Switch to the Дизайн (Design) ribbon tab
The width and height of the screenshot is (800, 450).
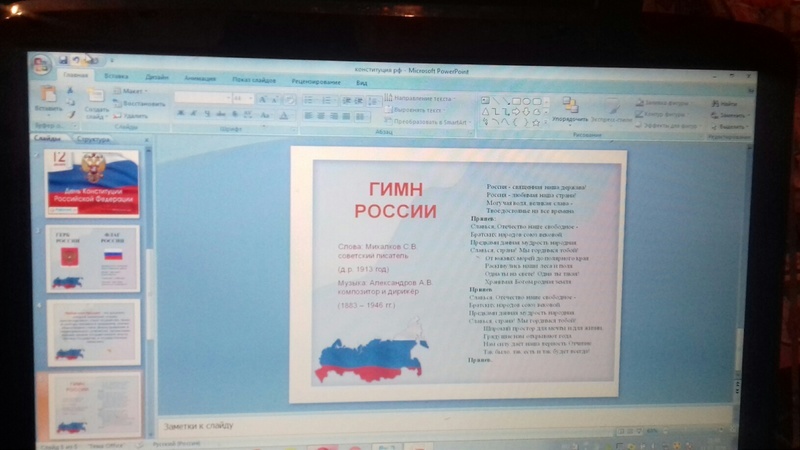pyautogui.click(x=156, y=77)
